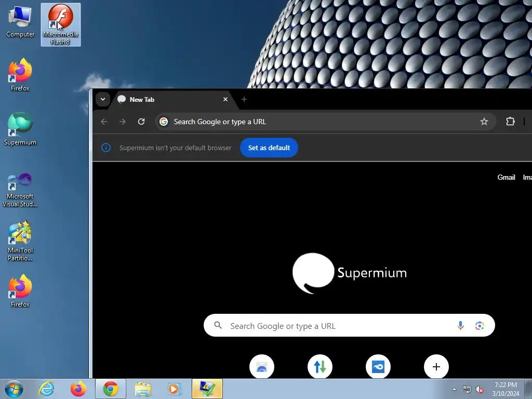Screen dimensions: 532x399
Task: Open the Windows Start menu
Action: point(14,389)
